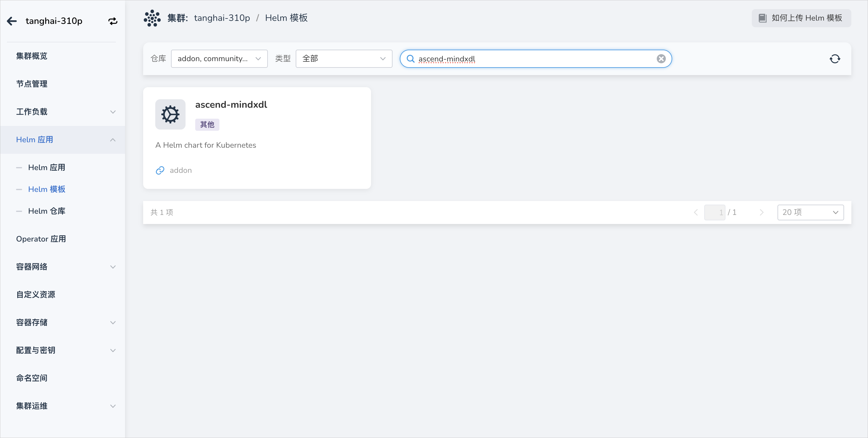Open 如何上传 Helm 模板 help button
This screenshot has width=868, height=438.
coord(801,18)
